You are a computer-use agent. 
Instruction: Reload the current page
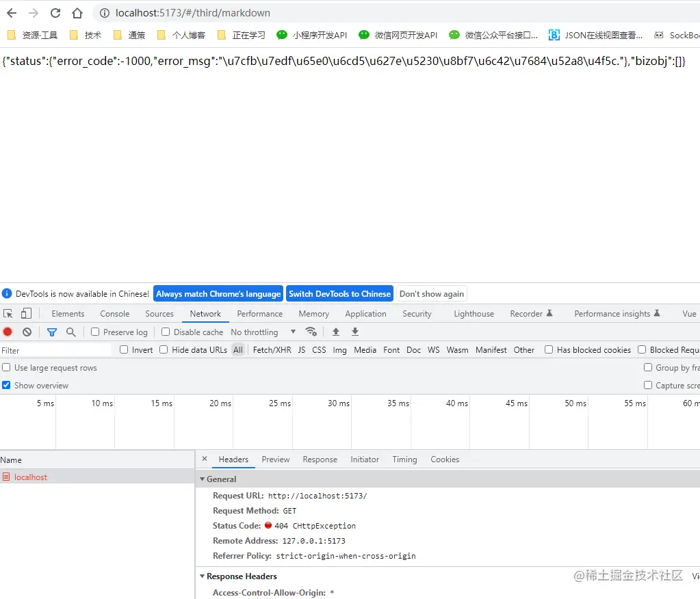pyautogui.click(x=55, y=13)
